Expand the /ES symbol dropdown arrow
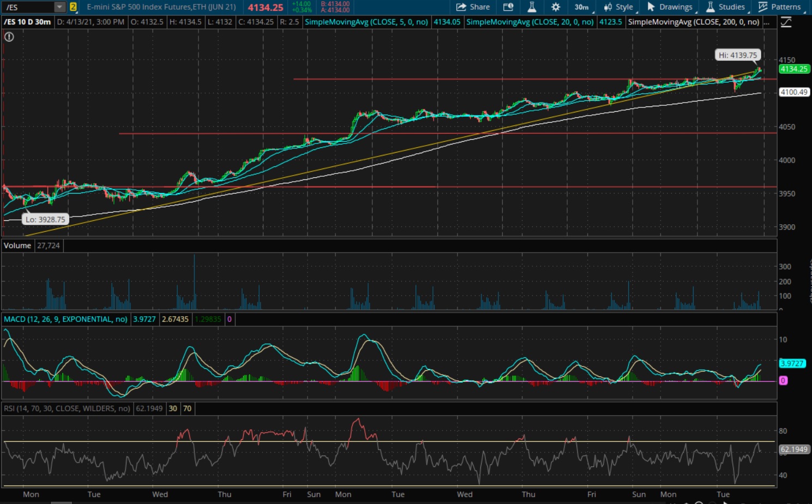The height and width of the screenshot is (504, 812). pos(59,7)
